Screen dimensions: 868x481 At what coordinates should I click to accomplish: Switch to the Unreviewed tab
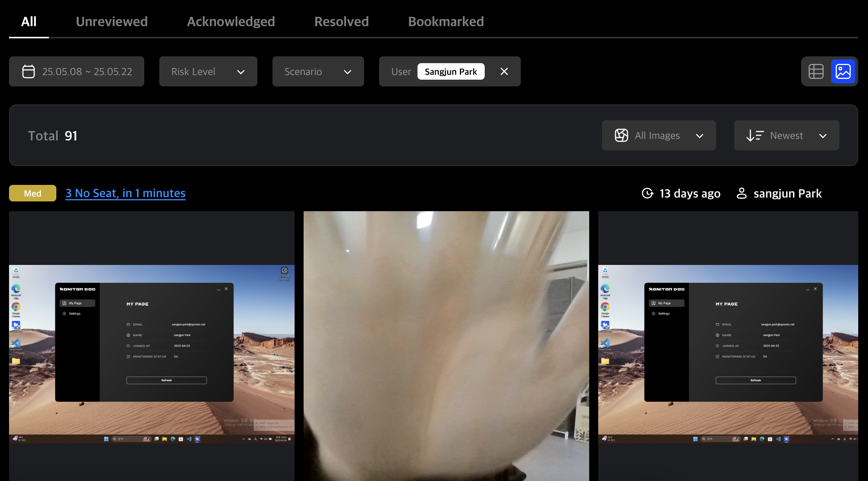click(112, 21)
